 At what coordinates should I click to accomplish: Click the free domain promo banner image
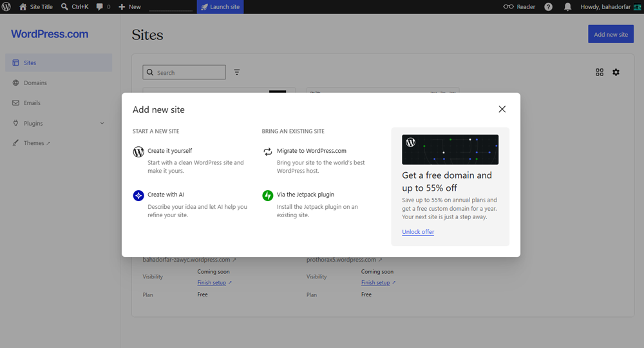[x=450, y=150]
